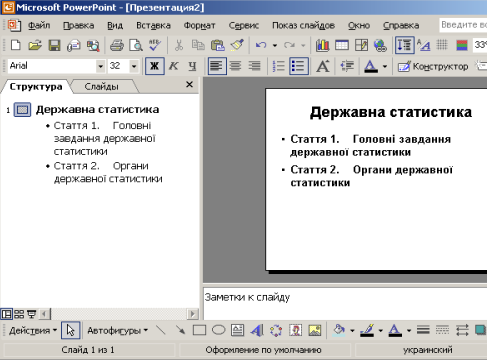This screenshot has width=487, height=360.
Task: Run spelling check icon
Action: tap(155, 45)
